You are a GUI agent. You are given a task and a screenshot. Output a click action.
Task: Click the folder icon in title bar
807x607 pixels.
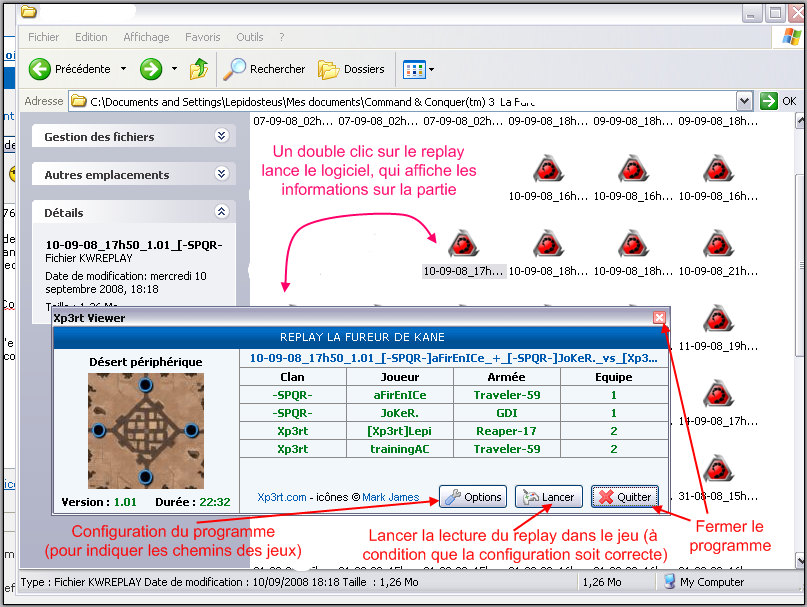coord(29,11)
